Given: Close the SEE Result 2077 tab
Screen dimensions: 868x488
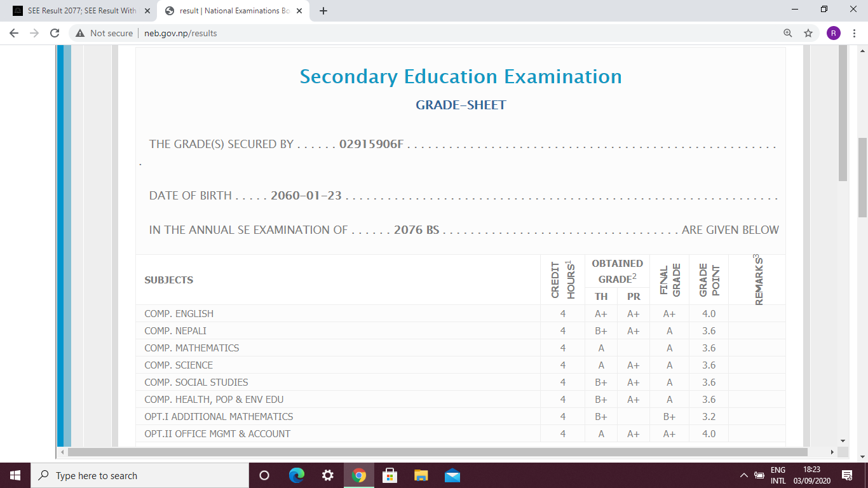Looking at the screenshot, I should click(147, 11).
